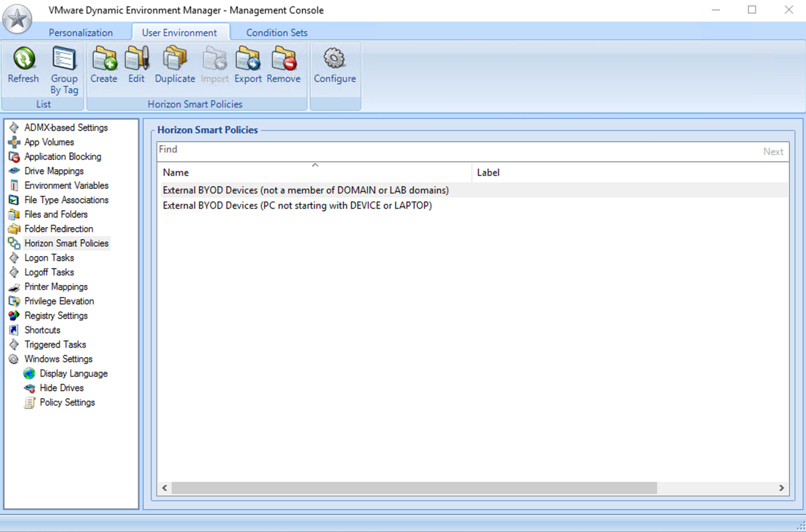Switch to the Personalization tab
Image resolution: width=806 pixels, height=532 pixels.
pos(81,33)
